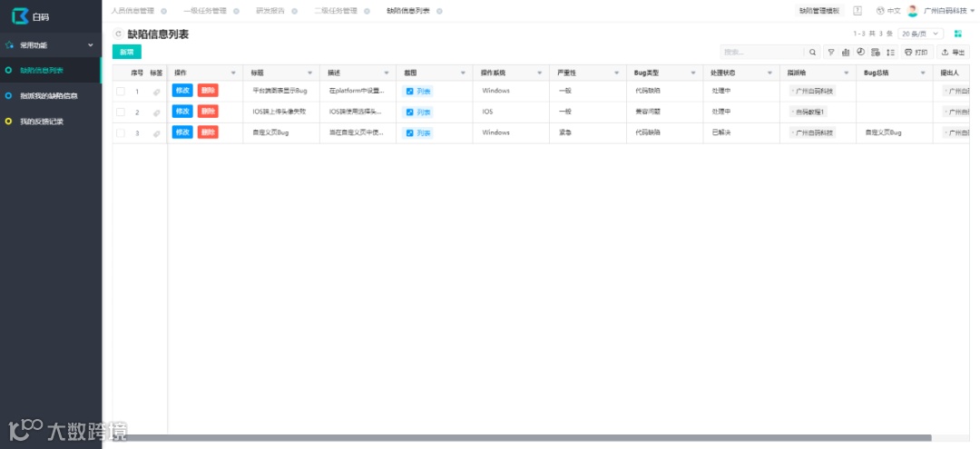Click the 缺陷管理模板 button
Image resolution: width=980 pixels, height=449 pixels.
point(820,11)
